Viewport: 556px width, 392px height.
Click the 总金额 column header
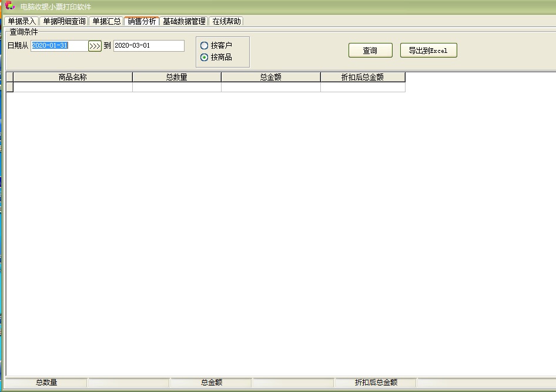coord(270,77)
